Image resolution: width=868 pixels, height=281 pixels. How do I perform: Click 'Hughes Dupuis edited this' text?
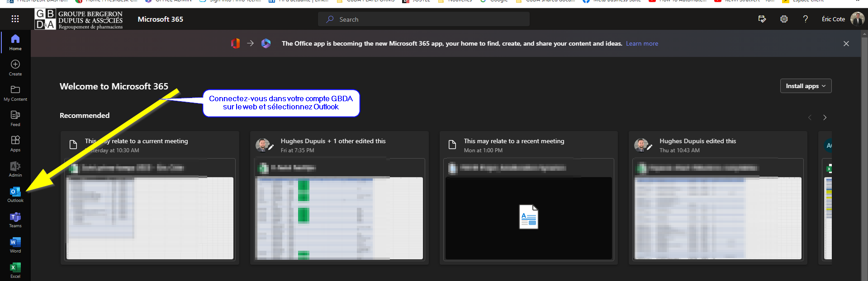coord(697,141)
